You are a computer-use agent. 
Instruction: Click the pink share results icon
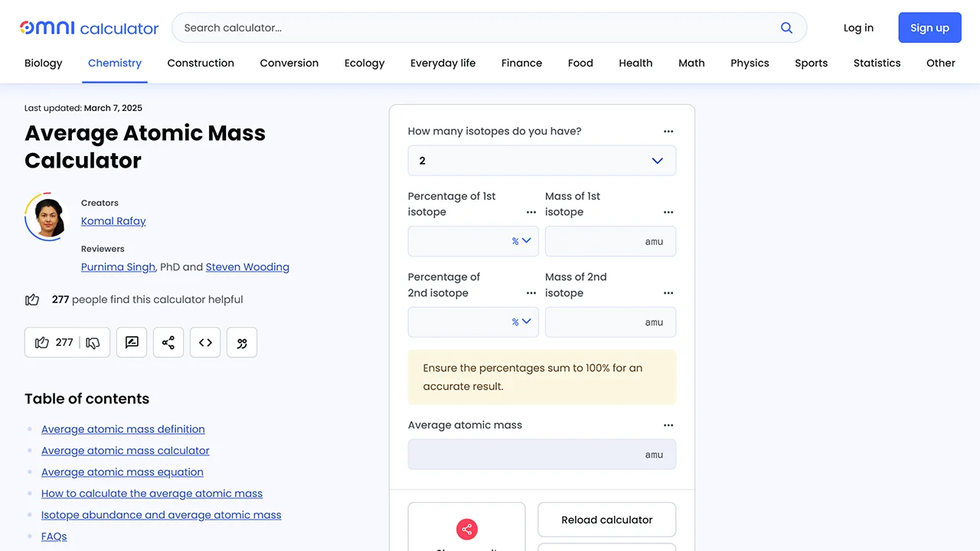click(466, 529)
